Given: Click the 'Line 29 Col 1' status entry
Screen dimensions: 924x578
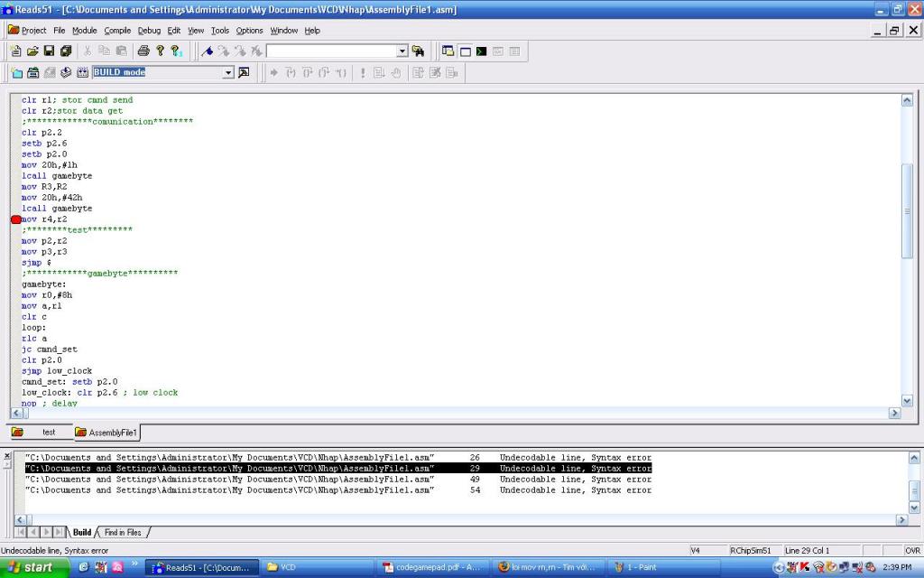Looking at the screenshot, I should pyautogui.click(x=808, y=550).
